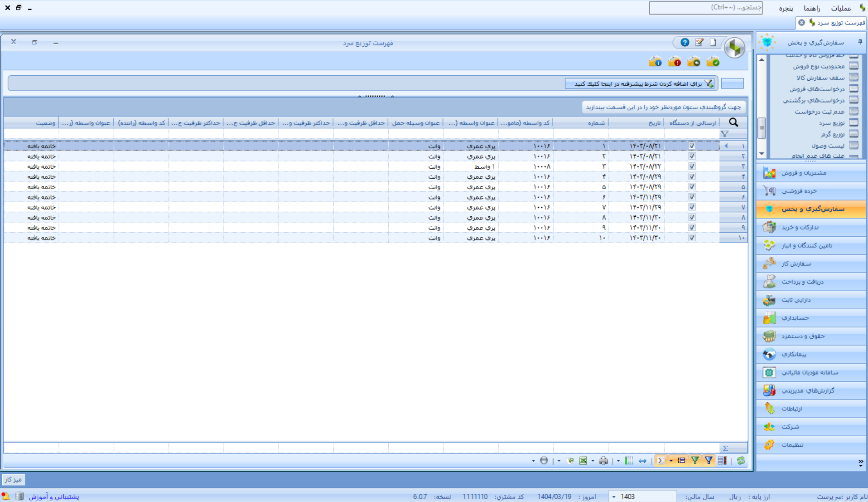Viewport: 868px width, 502px height.
Task: Click the folder icon with green checkmark
Action: click(x=713, y=62)
